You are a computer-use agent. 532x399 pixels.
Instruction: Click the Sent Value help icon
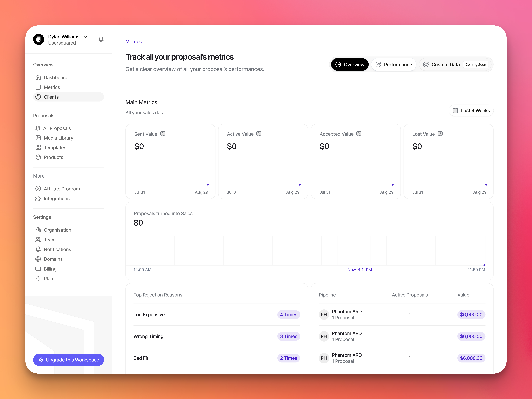163,134
